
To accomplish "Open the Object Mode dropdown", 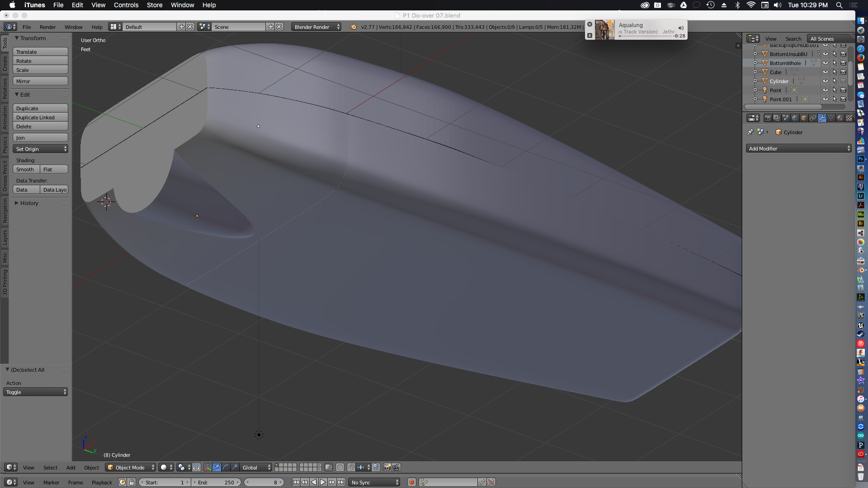I will (x=131, y=467).
